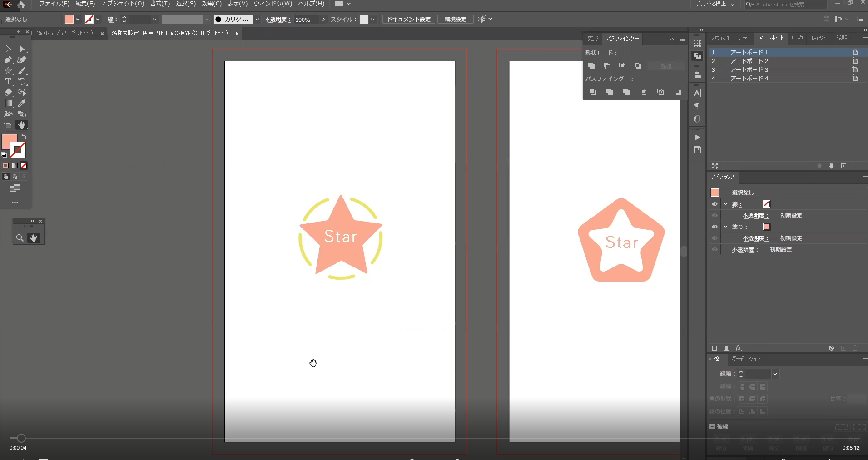This screenshot has height=460, width=868.
Task: Choose the Eraser tool
Action: (8, 92)
